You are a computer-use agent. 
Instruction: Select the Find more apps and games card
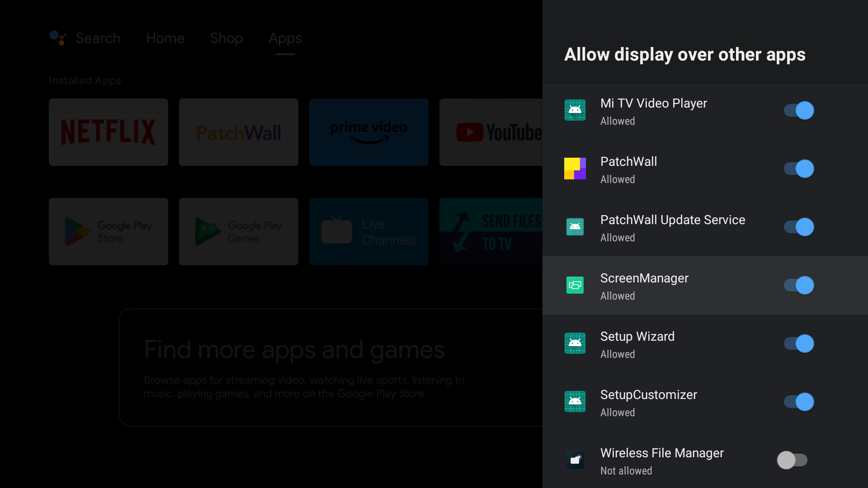click(x=331, y=367)
